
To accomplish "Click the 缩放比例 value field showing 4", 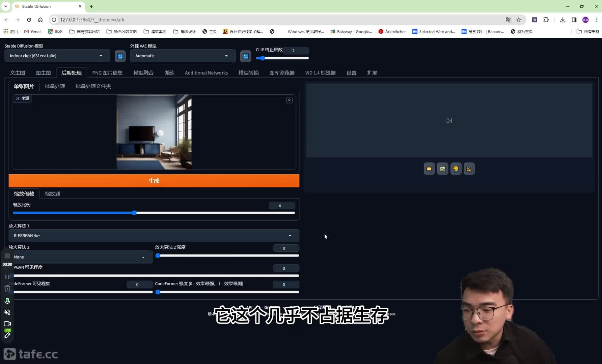I will (282, 206).
